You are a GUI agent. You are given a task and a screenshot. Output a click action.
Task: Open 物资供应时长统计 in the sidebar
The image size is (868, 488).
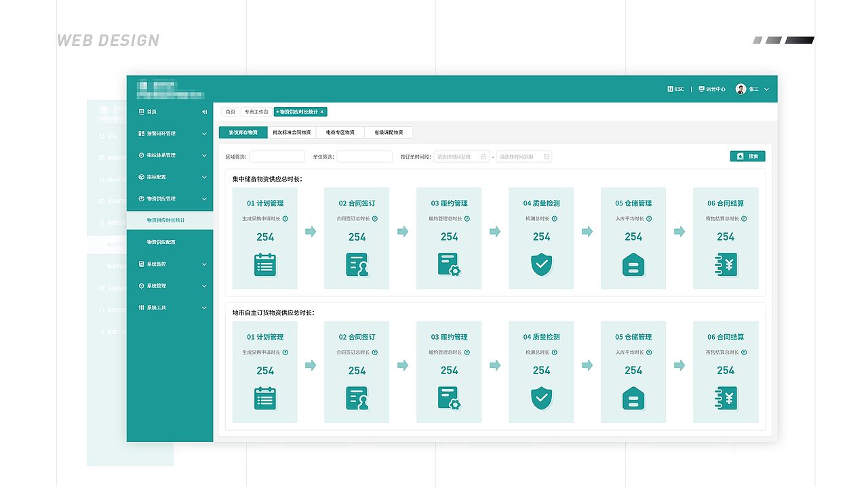pos(170,220)
